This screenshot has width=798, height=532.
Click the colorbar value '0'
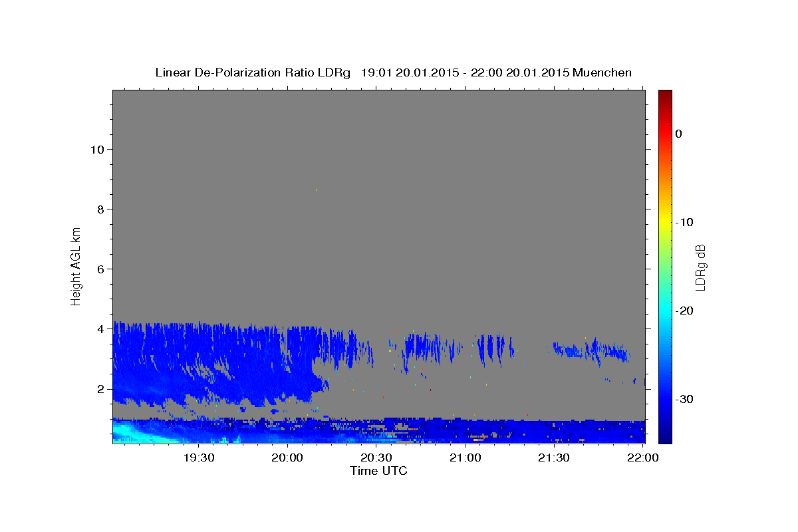pos(678,134)
